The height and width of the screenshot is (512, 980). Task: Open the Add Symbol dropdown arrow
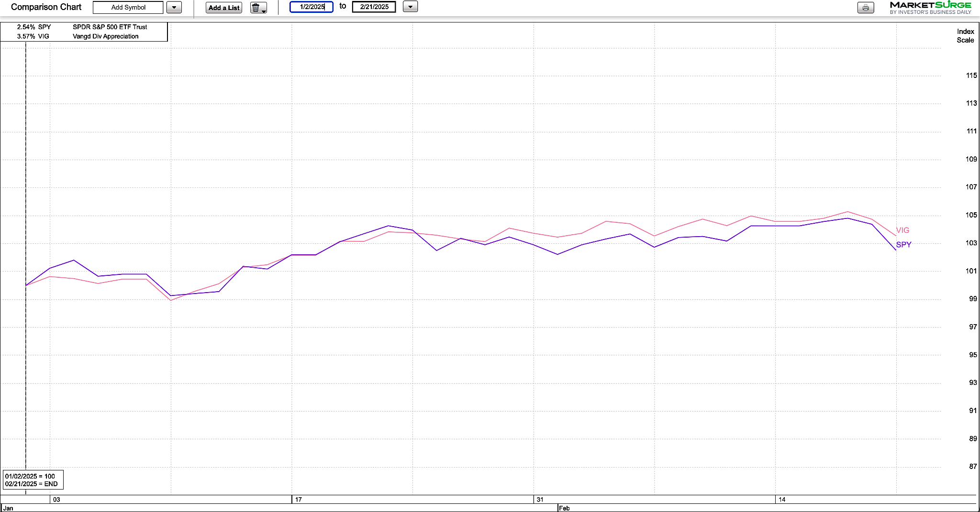click(174, 8)
